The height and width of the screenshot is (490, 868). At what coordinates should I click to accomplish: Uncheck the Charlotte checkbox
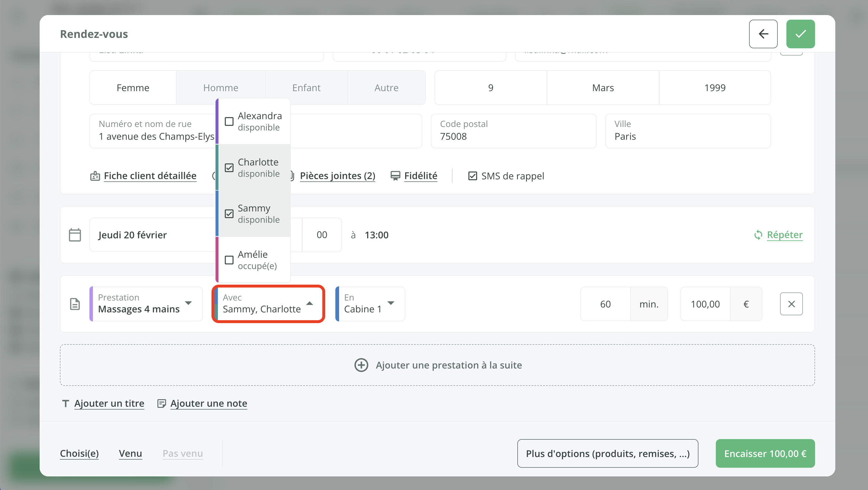coord(229,168)
